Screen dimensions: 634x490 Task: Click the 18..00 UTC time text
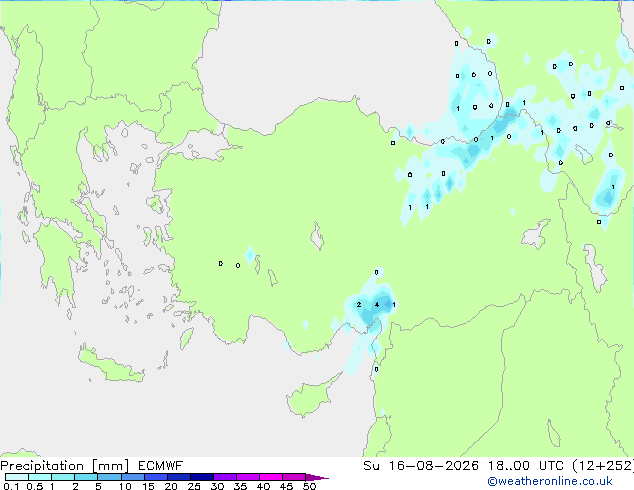(526, 466)
